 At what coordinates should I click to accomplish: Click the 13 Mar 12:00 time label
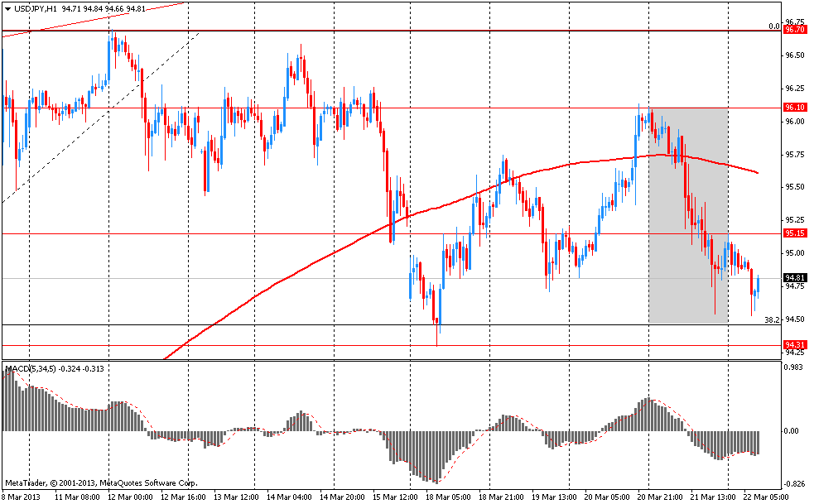click(234, 497)
